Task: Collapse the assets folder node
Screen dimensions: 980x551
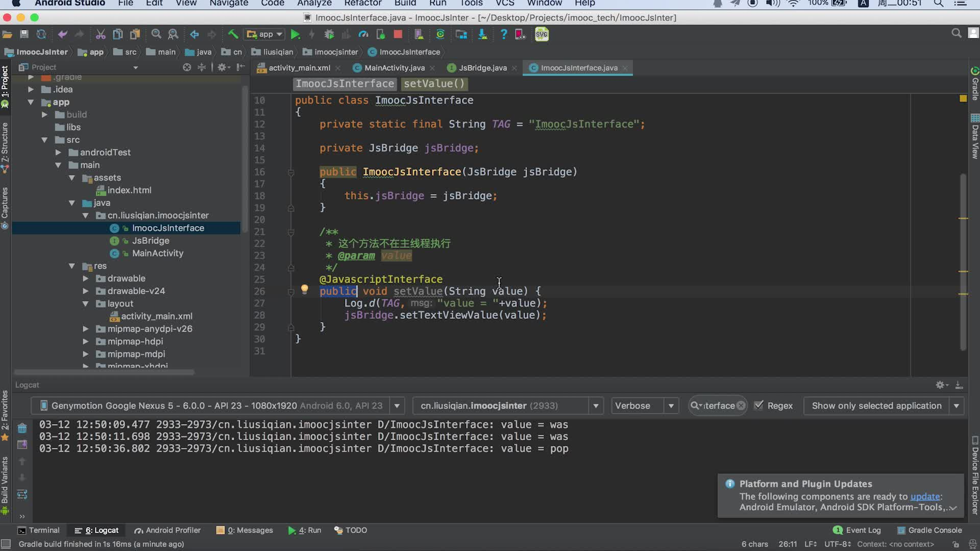Action: coord(72,178)
